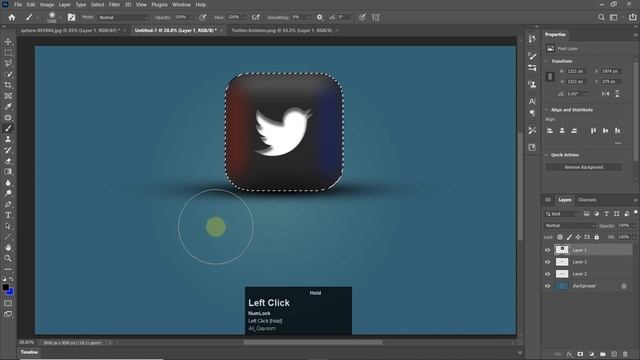This screenshot has width=640, height=360.
Task: Hide the Background layer with its eye icon
Action: (x=548, y=286)
